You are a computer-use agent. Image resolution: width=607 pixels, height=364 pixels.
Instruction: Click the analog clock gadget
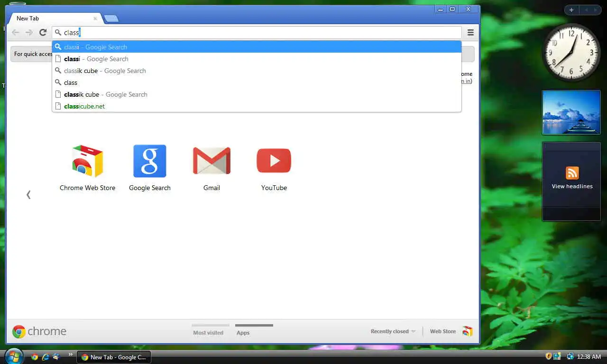point(571,52)
